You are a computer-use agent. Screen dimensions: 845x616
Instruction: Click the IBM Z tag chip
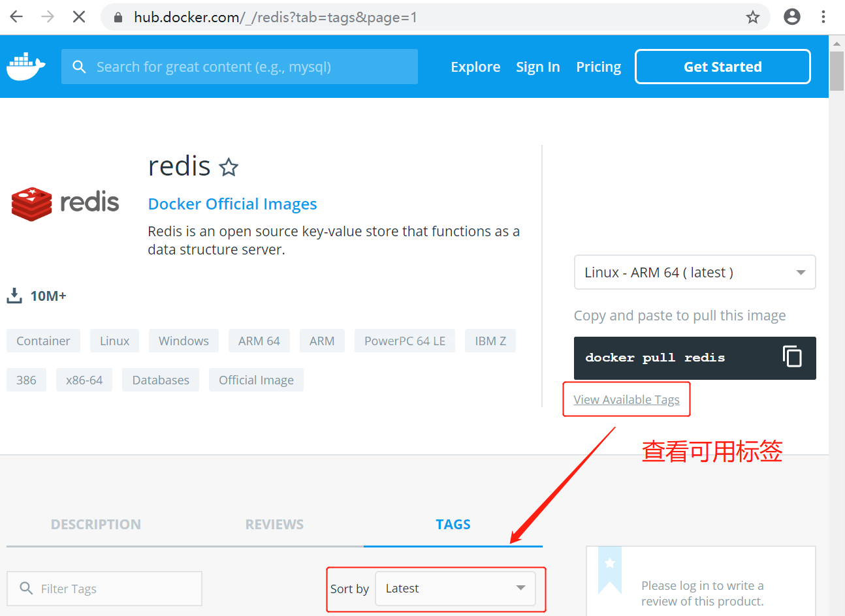490,341
